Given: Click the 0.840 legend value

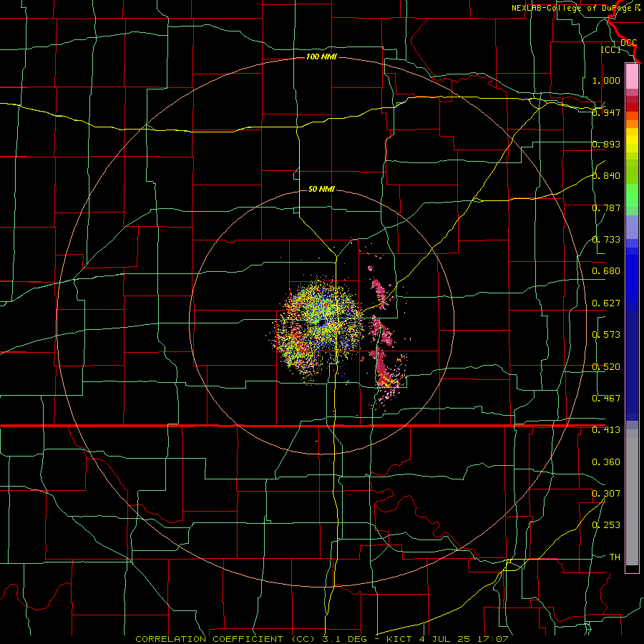Looking at the screenshot, I should point(606,176).
